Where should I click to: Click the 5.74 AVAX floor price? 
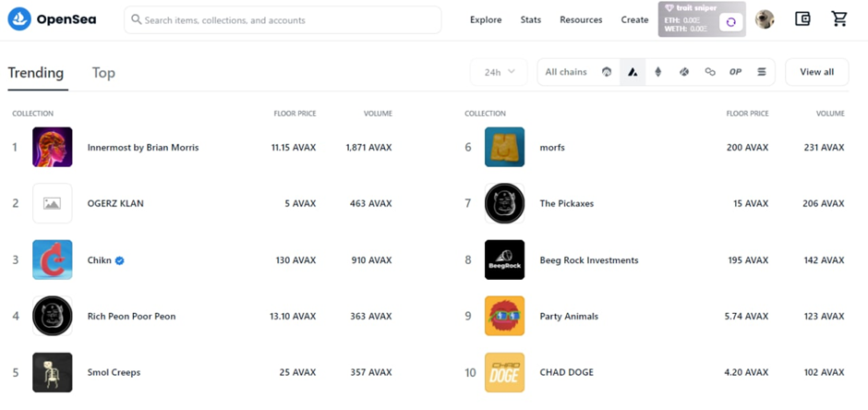click(x=746, y=317)
